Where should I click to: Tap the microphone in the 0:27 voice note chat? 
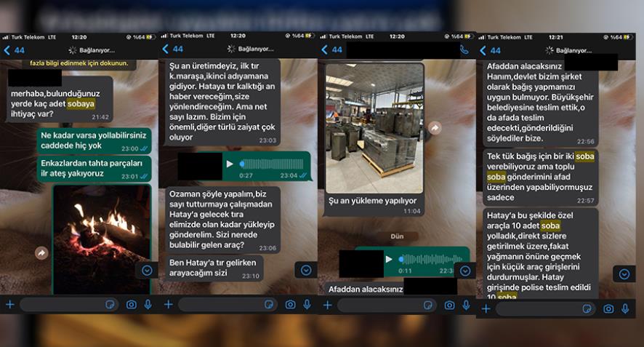point(307,304)
